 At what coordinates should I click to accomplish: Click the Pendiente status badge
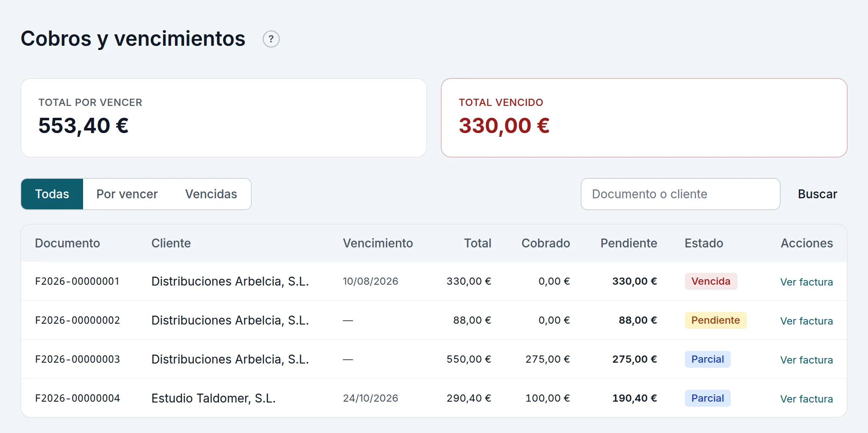[x=715, y=320]
